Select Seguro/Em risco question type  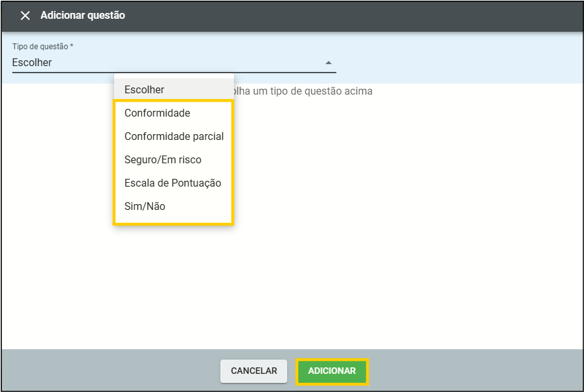(x=163, y=159)
